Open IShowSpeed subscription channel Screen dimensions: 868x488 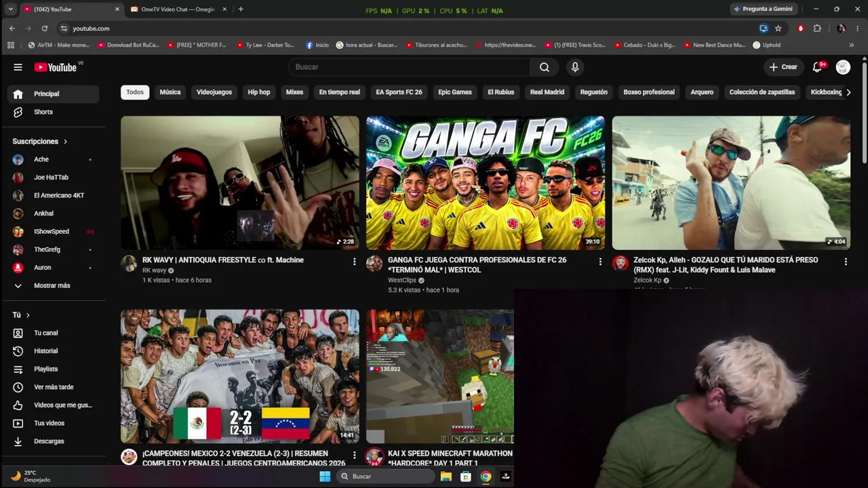53,232
